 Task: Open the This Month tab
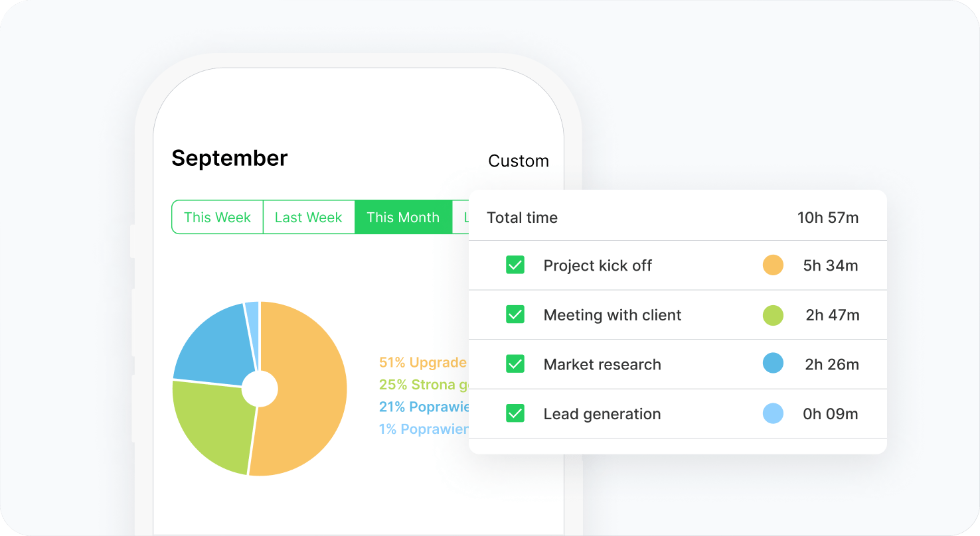pyautogui.click(x=403, y=218)
